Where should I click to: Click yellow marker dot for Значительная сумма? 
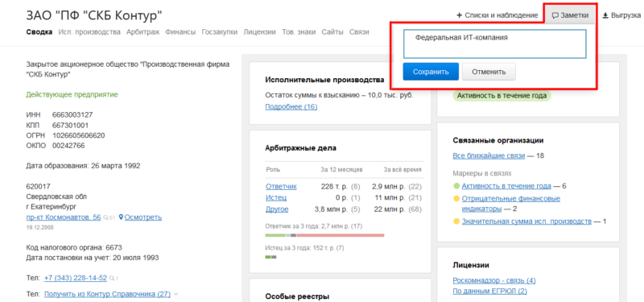click(456, 222)
